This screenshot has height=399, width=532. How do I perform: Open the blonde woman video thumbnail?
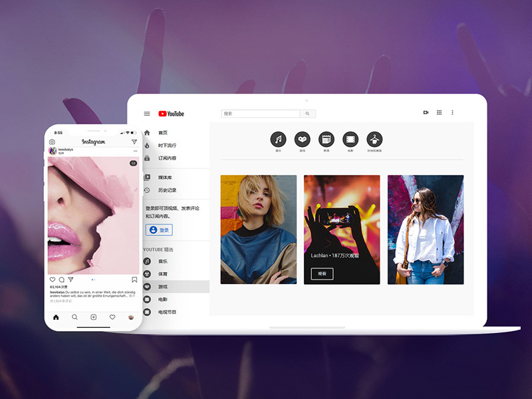point(259,229)
